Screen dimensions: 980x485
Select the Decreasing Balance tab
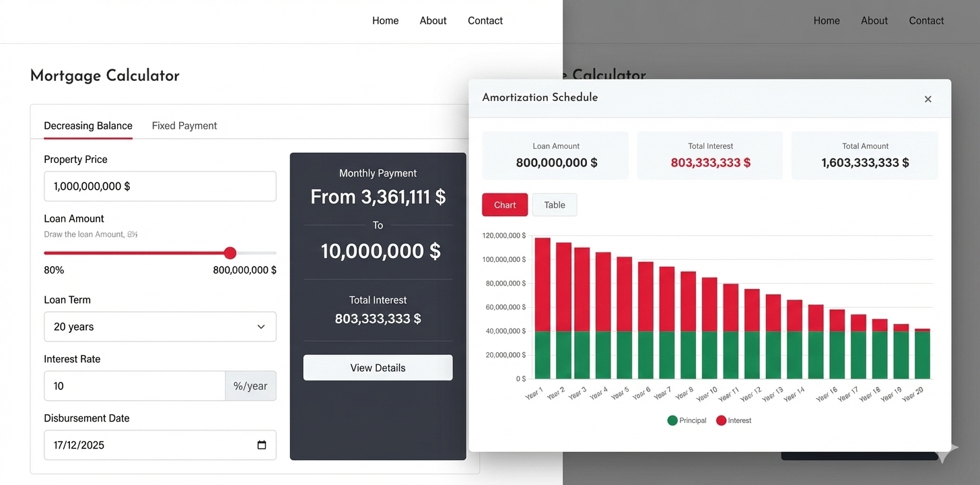pyautogui.click(x=88, y=126)
